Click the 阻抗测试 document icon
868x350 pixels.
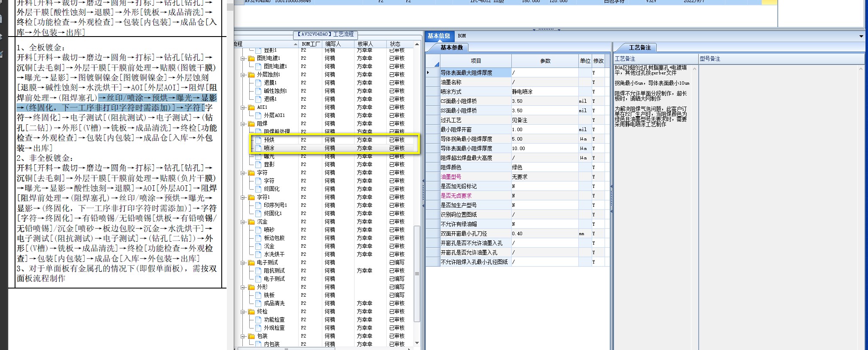point(258,271)
